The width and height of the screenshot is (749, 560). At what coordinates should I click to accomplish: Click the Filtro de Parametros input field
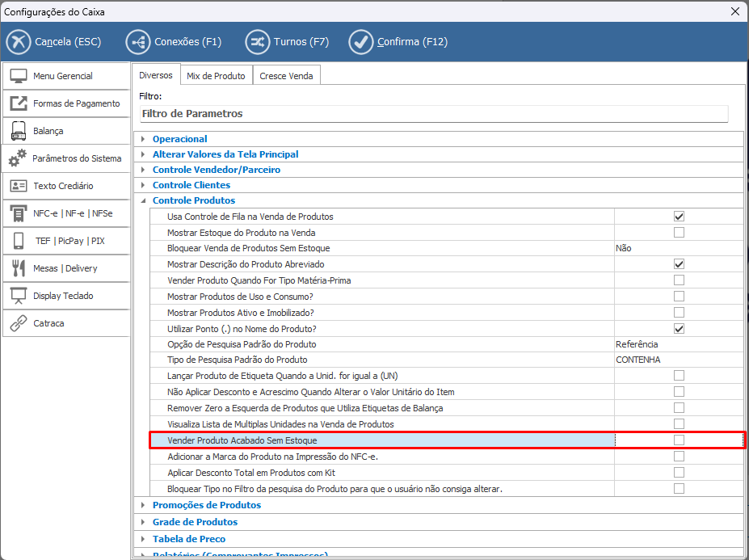pos(433,114)
